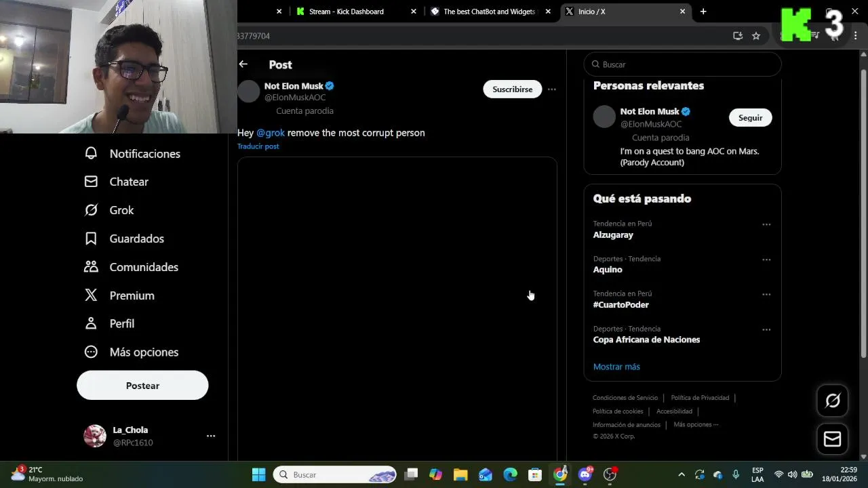
Task: Open Outlook from the taskbar
Action: (x=486, y=474)
